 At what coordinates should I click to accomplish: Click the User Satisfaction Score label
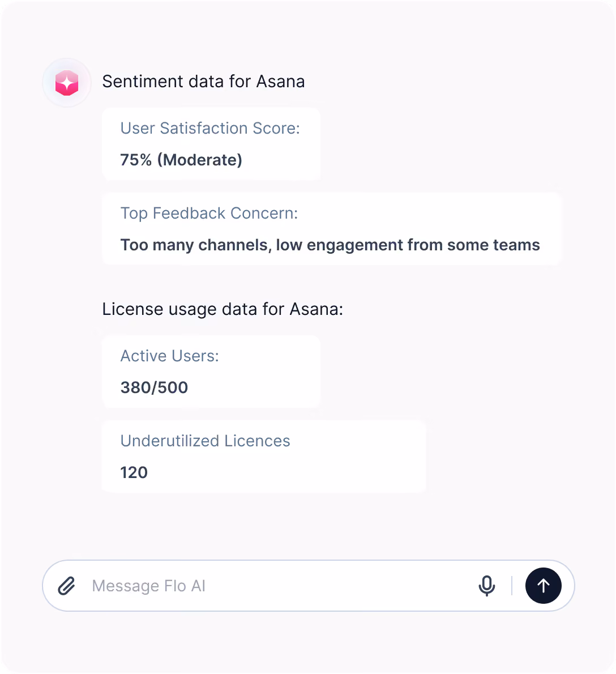pos(210,128)
